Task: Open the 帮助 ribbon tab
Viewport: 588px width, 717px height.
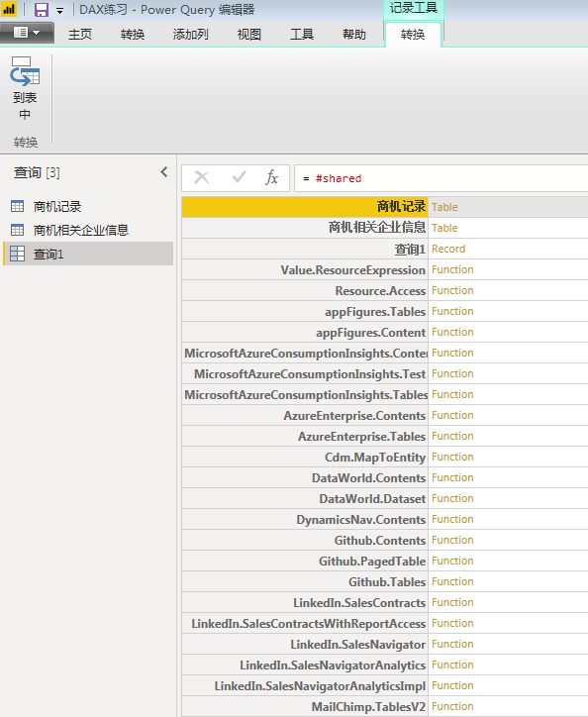Action: pyautogui.click(x=354, y=35)
